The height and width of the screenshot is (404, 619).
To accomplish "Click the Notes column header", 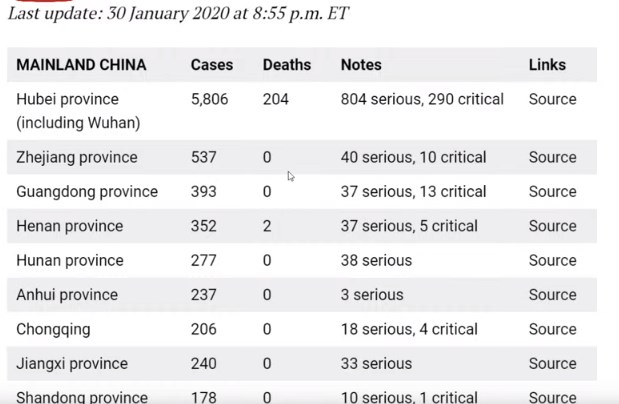I will 361,65.
